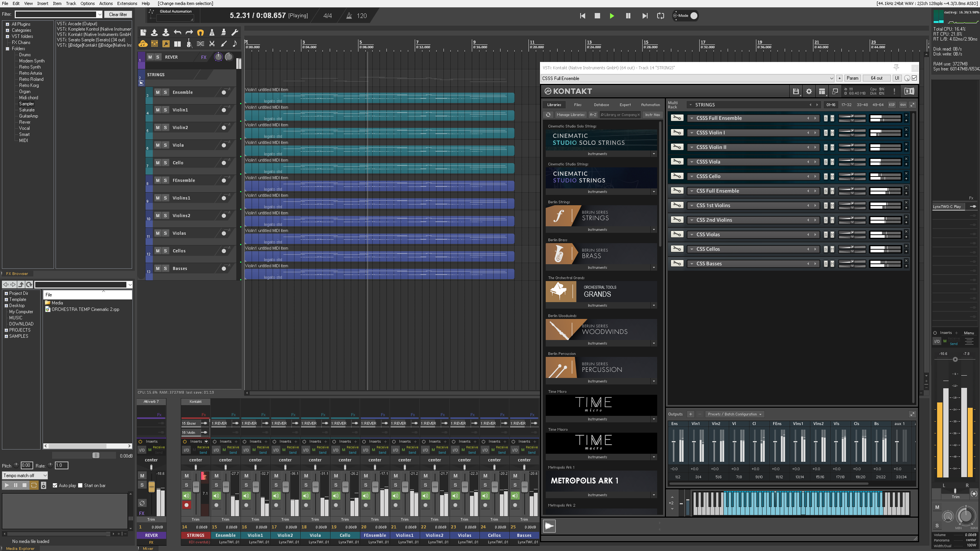Click the transport repeat loop icon
The height and width of the screenshot is (551, 980).
pyautogui.click(x=661, y=16)
